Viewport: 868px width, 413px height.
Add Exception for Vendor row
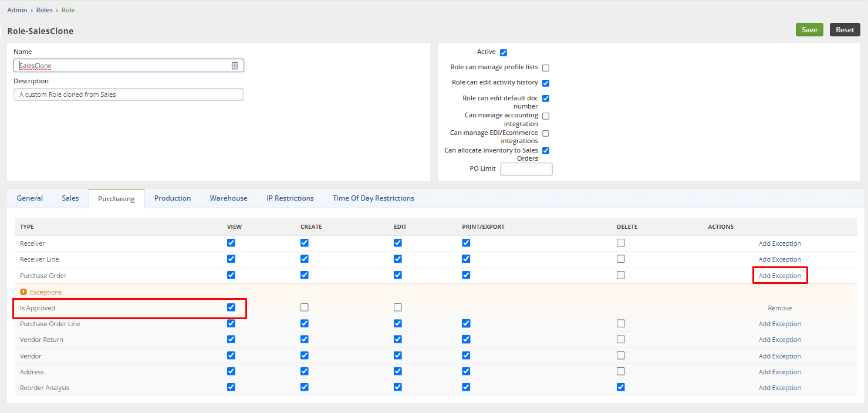coord(779,356)
